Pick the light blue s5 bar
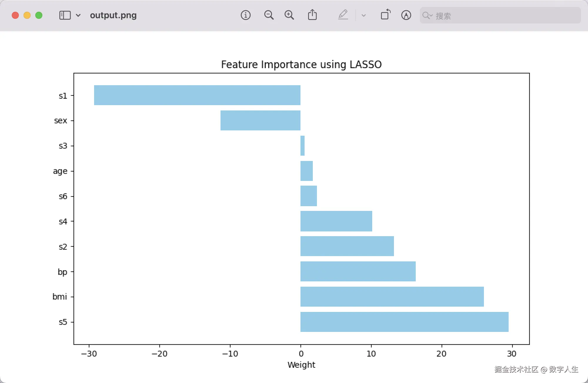Screen dimensions: 588x383 click(x=405, y=322)
